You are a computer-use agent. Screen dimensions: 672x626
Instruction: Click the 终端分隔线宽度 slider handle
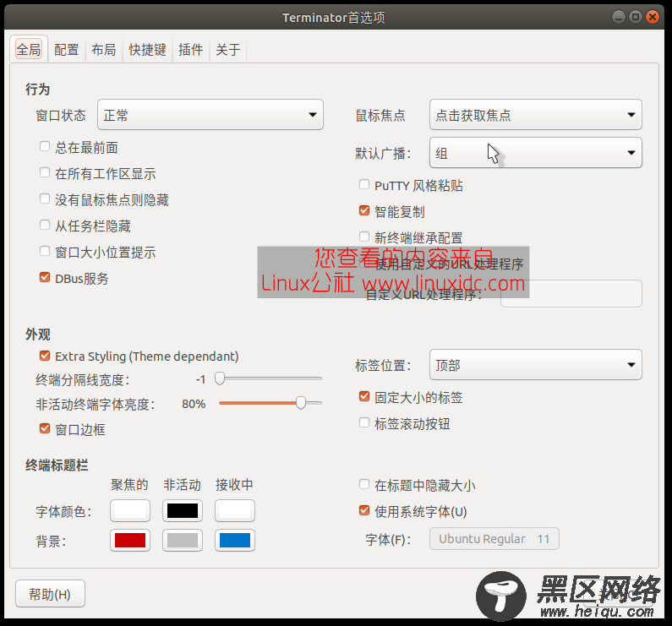pos(220,378)
